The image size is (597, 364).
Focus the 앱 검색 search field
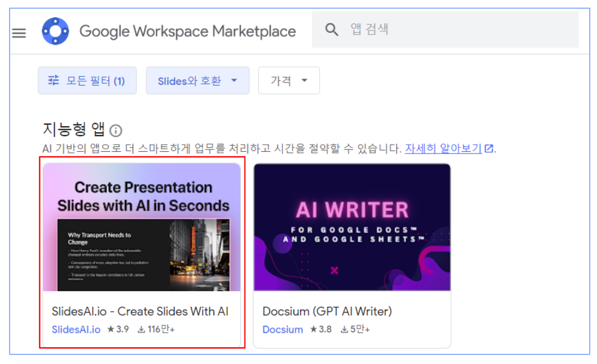445,29
